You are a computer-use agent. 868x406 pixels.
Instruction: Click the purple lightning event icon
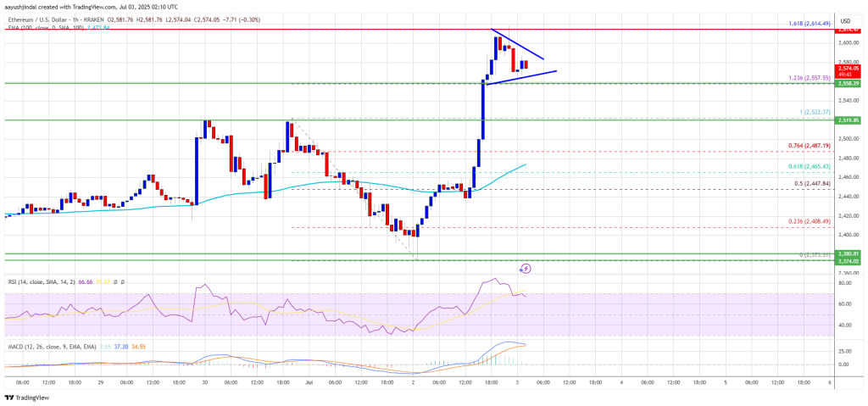[x=525, y=269]
